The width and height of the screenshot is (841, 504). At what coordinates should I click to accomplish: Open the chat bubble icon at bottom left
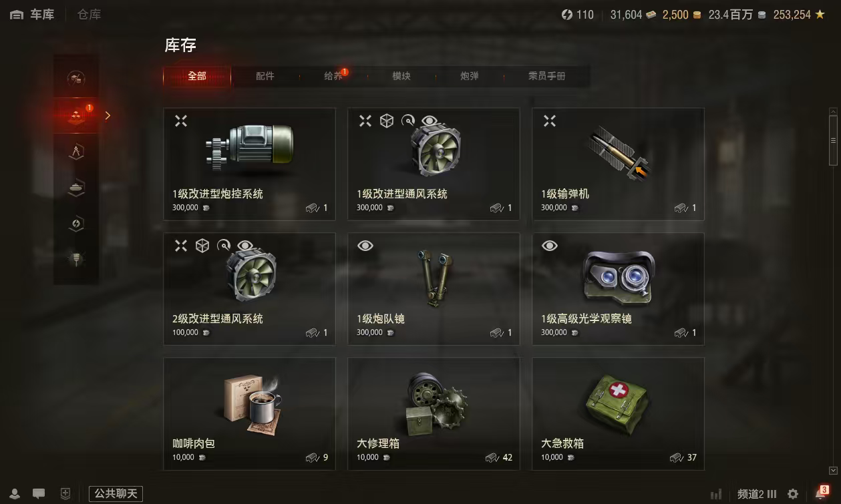[39, 494]
